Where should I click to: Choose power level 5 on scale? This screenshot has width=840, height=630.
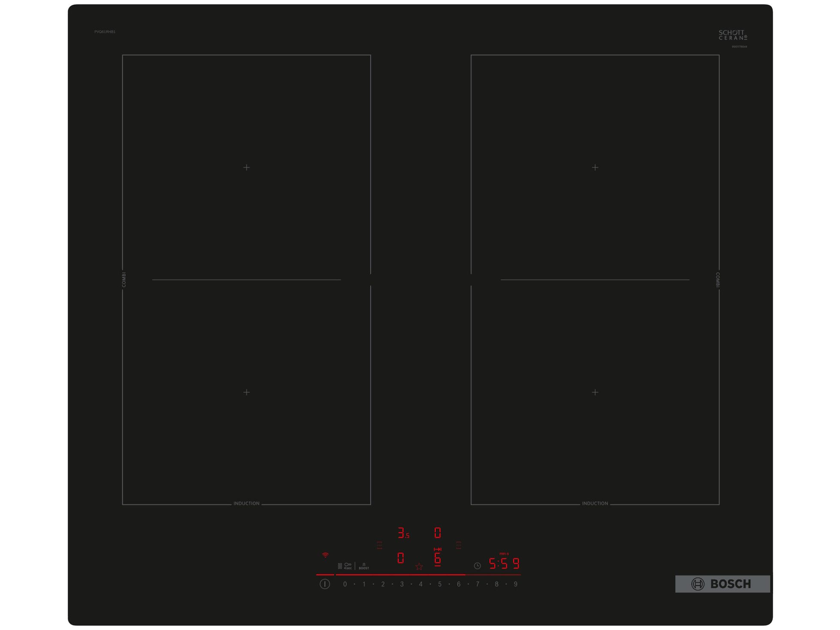pos(440,584)
